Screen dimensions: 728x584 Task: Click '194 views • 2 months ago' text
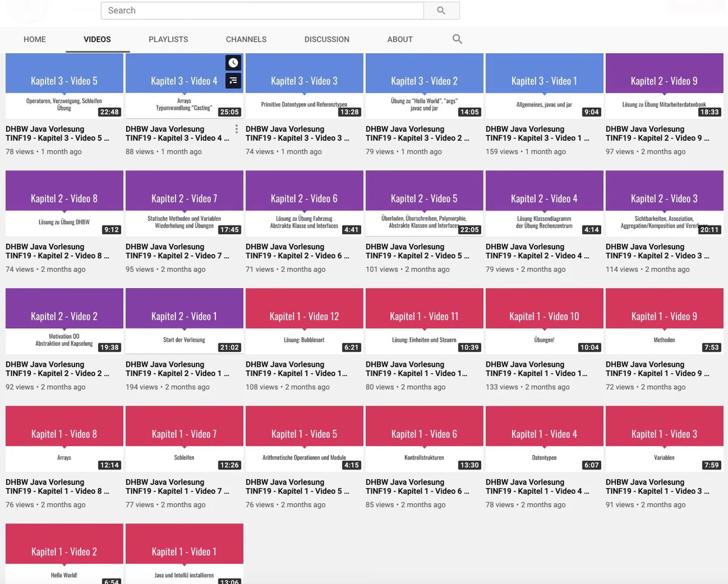(167, 387)
